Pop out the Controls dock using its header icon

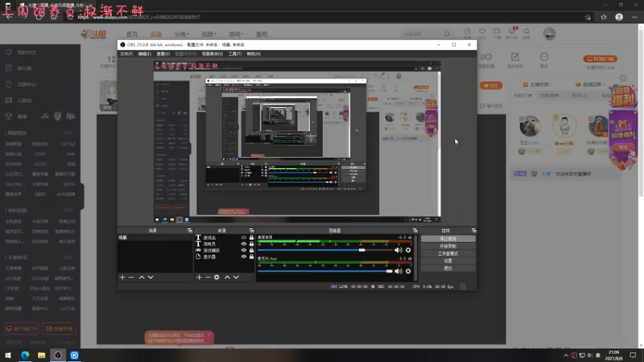(x=473, y=231)
